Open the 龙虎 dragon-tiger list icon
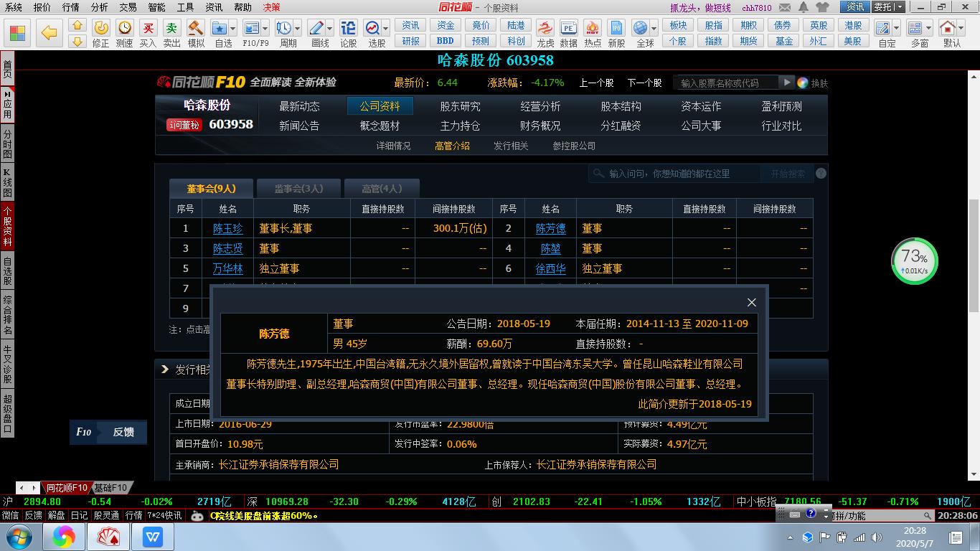This screenshot has height=551, width=980. 545,33
